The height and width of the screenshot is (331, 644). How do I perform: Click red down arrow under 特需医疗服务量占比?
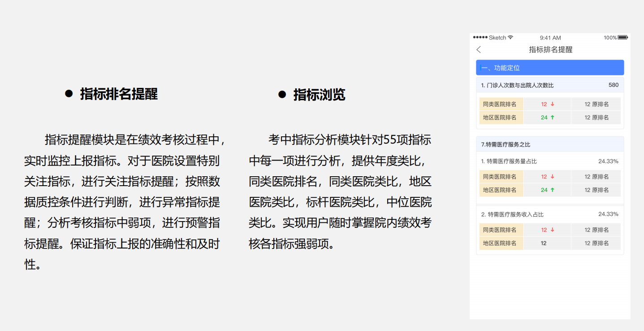point(553,177)
